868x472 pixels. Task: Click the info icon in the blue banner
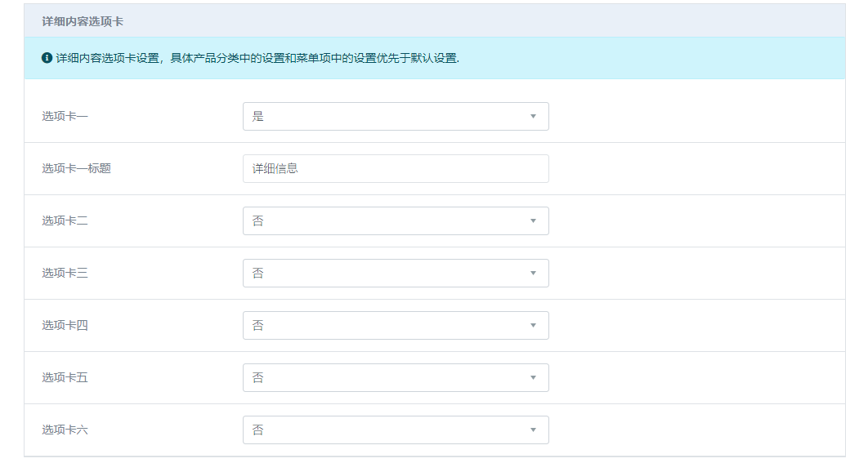(47, 59)
